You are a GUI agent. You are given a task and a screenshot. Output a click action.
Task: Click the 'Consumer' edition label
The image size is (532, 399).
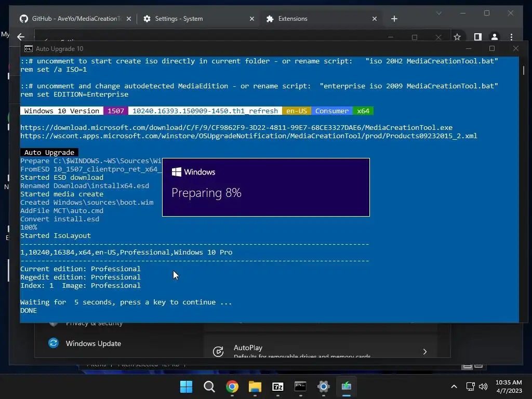click(331, 111)
